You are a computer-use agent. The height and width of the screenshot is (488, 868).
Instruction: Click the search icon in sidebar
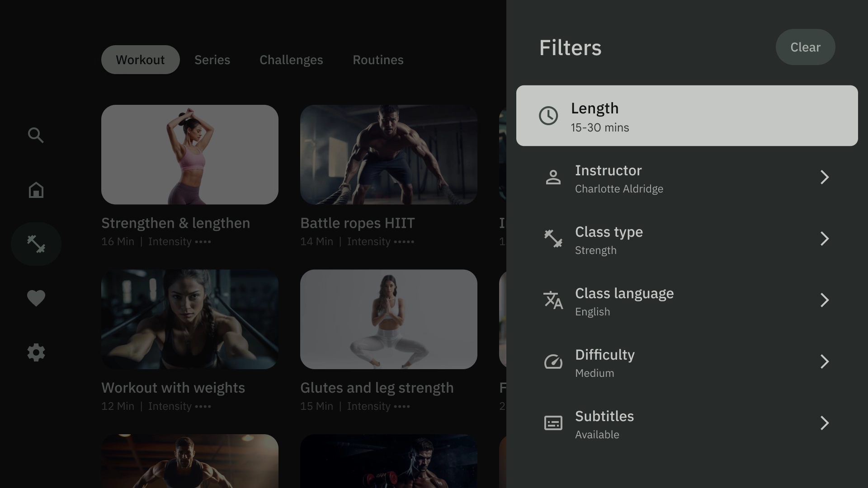(35, 135)
